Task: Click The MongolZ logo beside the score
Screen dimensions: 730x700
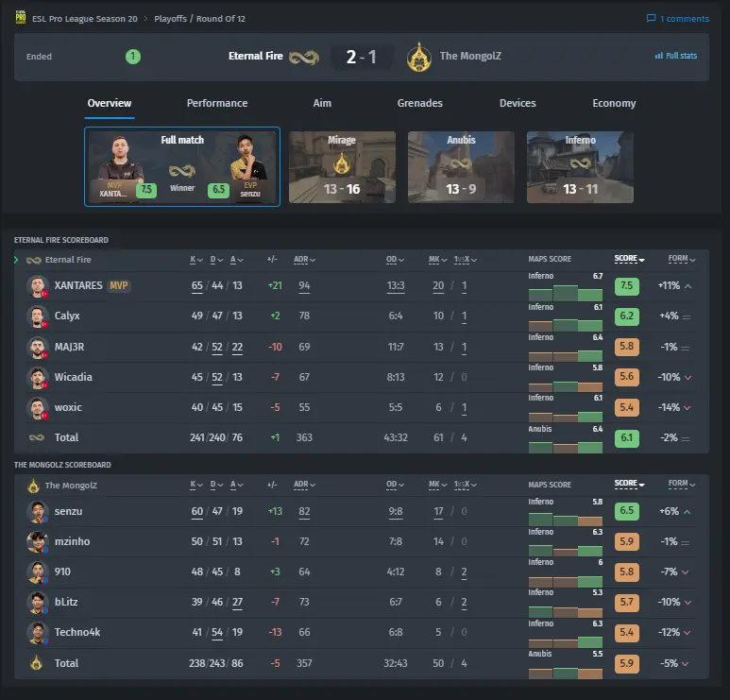Action: (x=419, y=57)
